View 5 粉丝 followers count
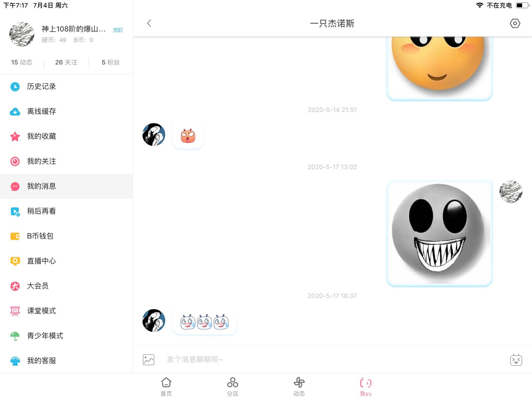 (x=111, y=62)
